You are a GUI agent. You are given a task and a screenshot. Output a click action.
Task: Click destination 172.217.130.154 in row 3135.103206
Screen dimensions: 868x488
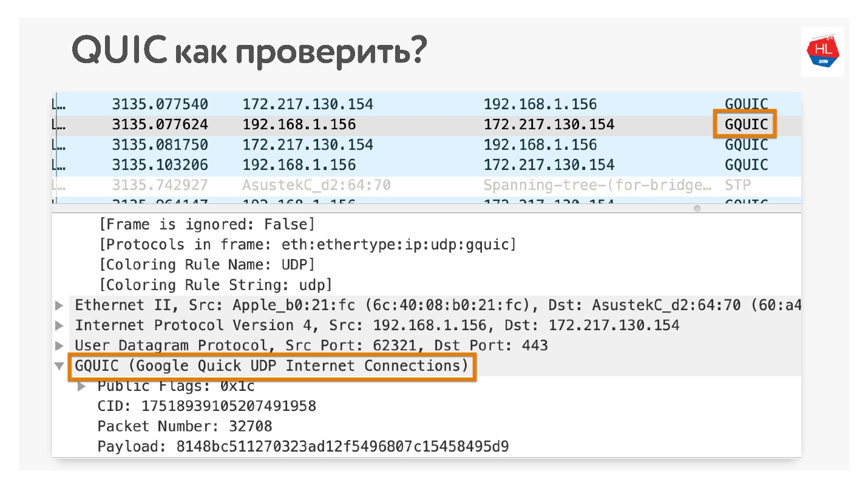point(549,165)
